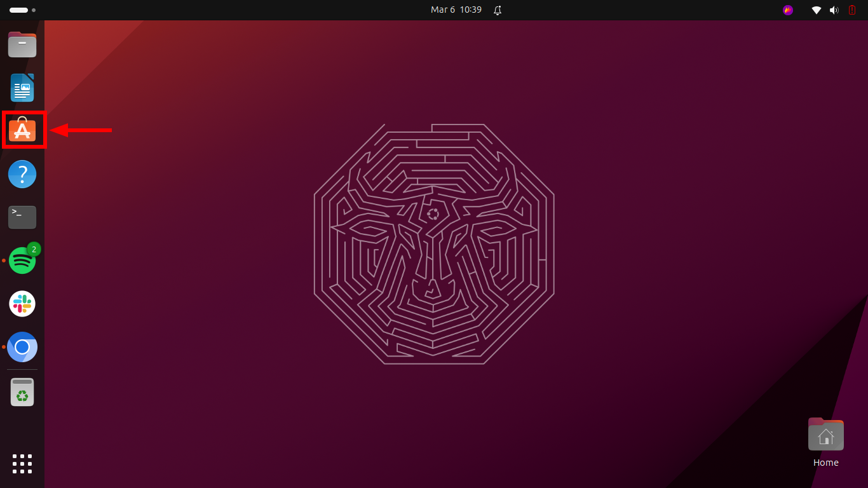Open the Trash in the dock
868x488 pixels.
tap(22, 393)
